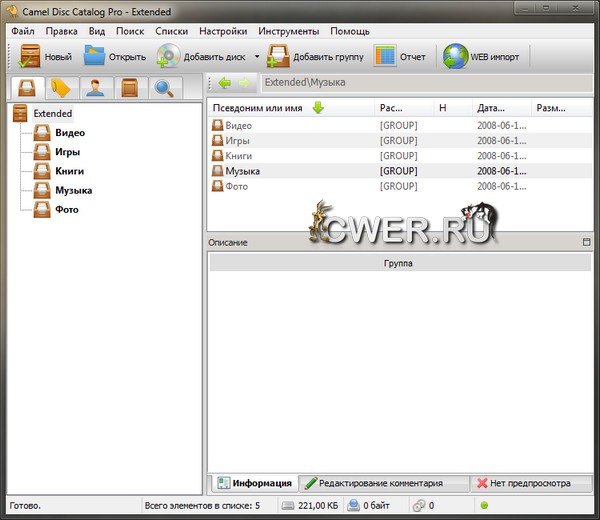Screen dimensions: 600x520
Task: Open dropdown arrow next to Добавить диск
Action: pos(257,57)
